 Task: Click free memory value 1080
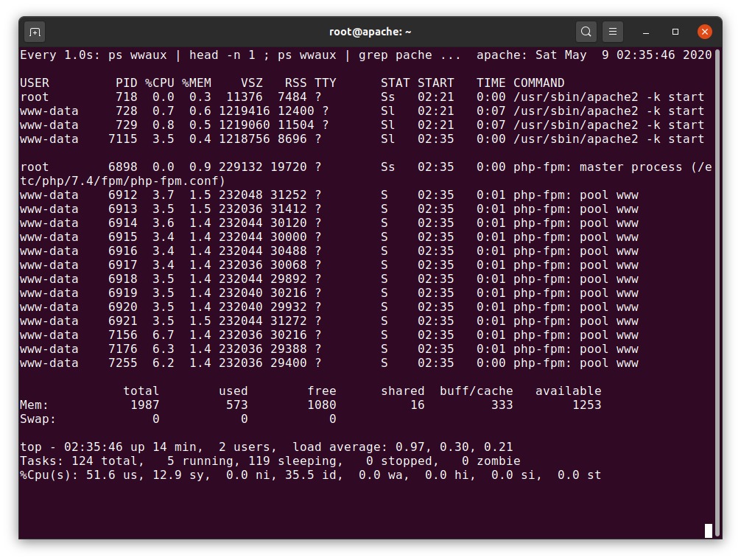coord(321,405)
